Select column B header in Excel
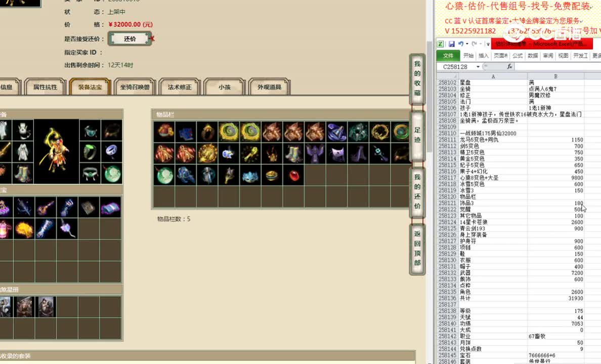Viewport: 601px width, 364px height. coord(555,76)
